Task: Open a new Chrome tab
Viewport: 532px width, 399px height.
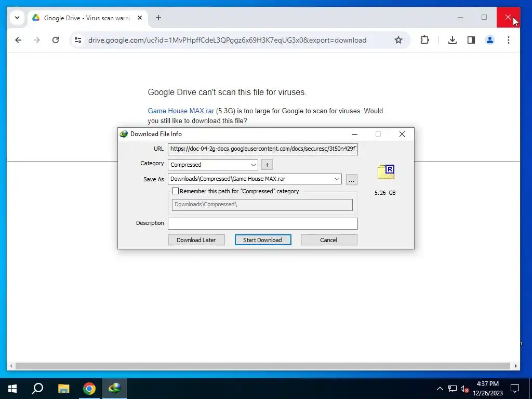Action: [x=158, y=18]
